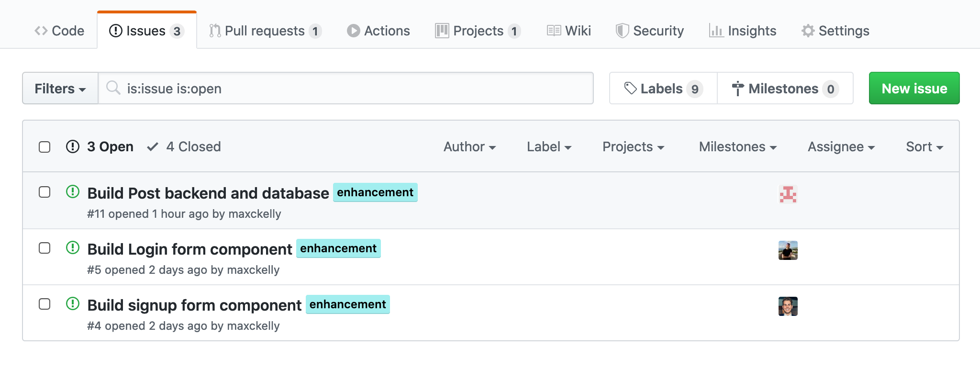
Task: Click the open status icon for signup form issue
Action: click(73, 304)
